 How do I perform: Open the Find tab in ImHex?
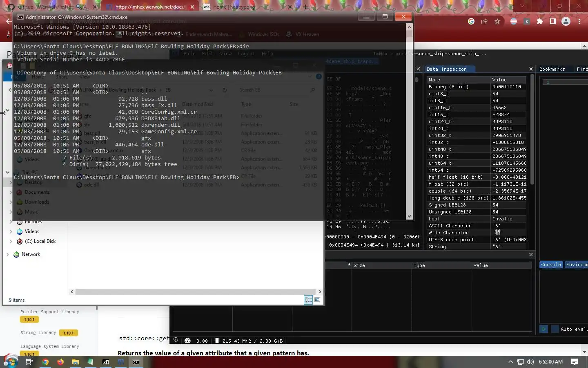point(582,69)
